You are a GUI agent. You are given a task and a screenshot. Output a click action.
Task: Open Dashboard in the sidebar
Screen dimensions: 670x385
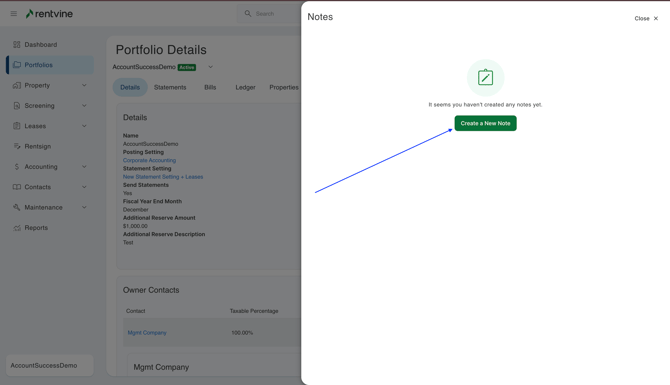50,44
